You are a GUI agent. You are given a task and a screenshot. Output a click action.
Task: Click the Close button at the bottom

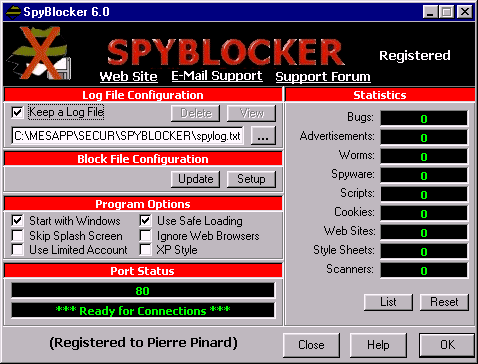click(x=311, y=345)
